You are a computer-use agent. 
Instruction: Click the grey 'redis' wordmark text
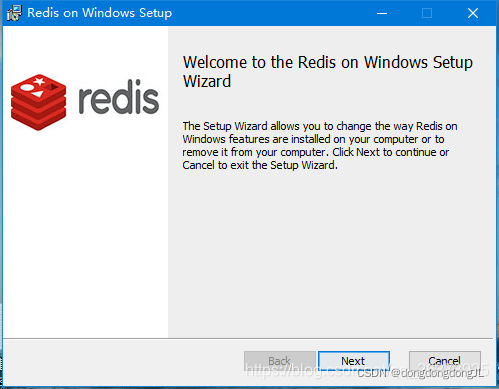pyautogui.click(x=119, y=97)
